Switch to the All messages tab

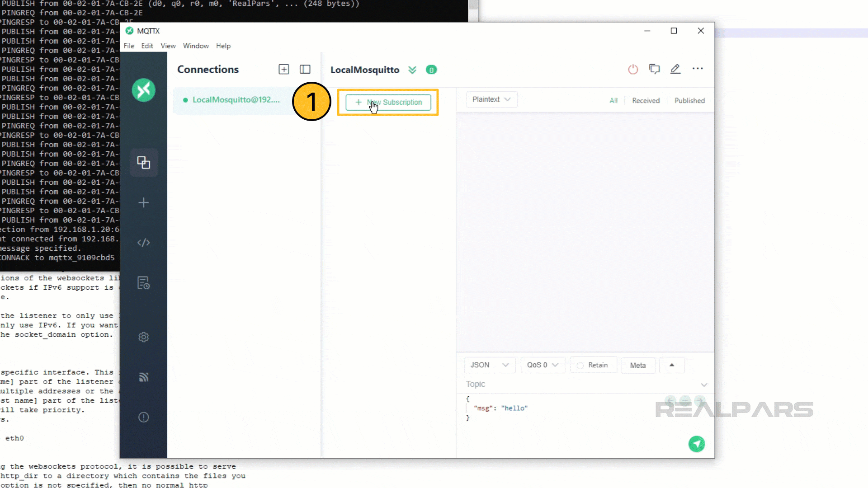613,100
